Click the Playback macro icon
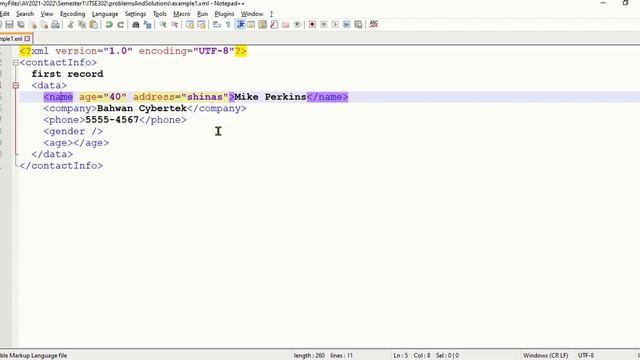Screen dimensions: 640x360 click(x=335, y=24)
